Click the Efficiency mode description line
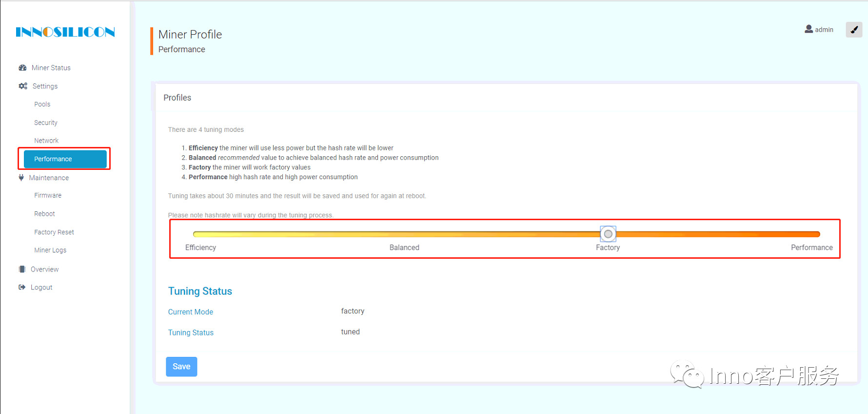The width and height of the screenshot is (868, 414). [x=291, y=148]
